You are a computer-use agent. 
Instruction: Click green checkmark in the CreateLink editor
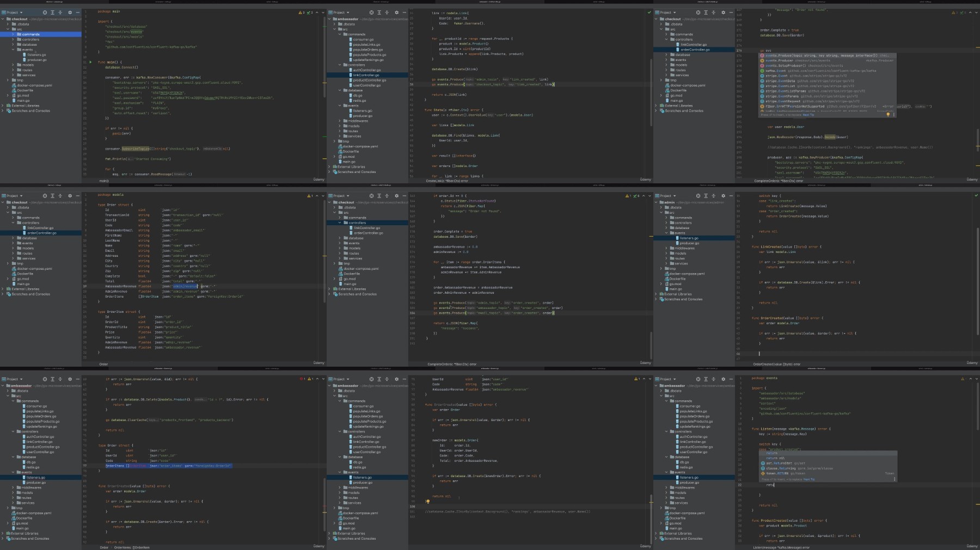coord(649,13)
